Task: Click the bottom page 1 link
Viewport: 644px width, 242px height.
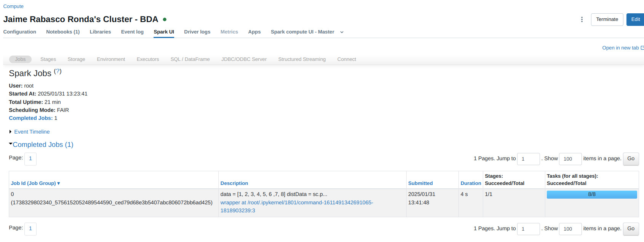Action: pos(30,229)
